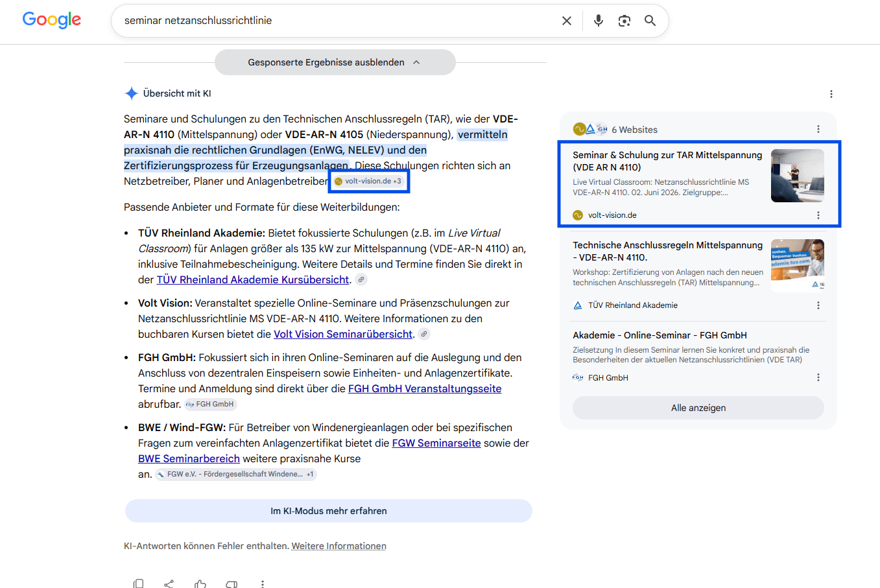
Task: Click TÜV Rheinland Akademie label in second card
Action: pos(633,305)
